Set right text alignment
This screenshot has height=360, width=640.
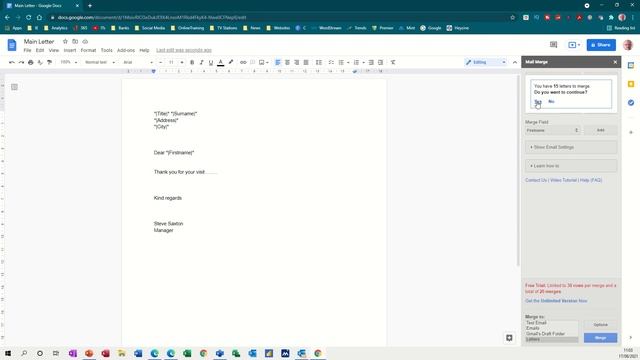point(297,62)
